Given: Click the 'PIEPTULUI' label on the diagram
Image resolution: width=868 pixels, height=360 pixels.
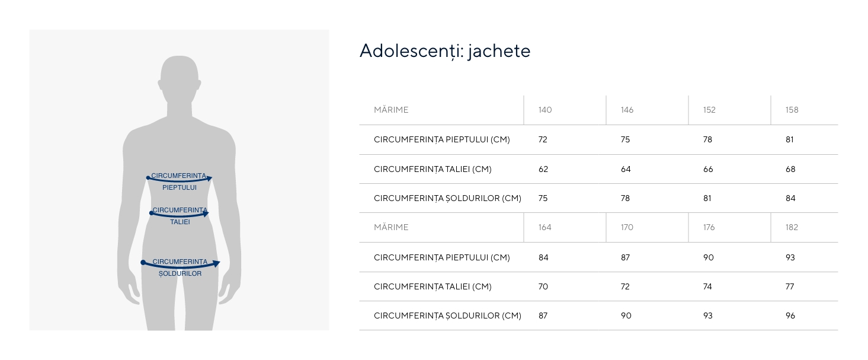Looking at the screenshot, I should 180,188.
